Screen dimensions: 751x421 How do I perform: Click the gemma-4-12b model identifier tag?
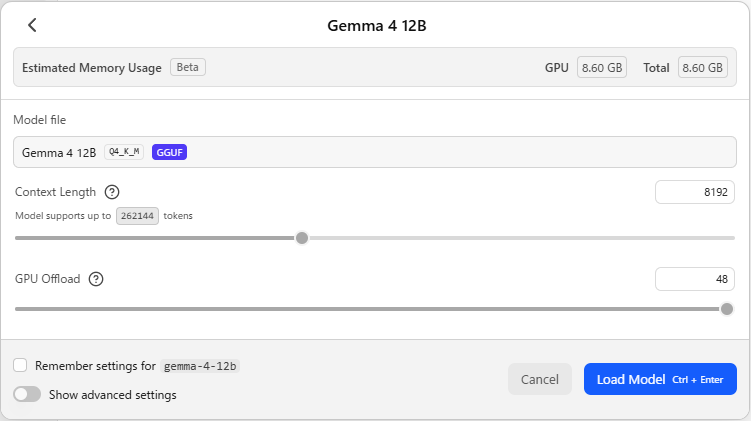click(x=200, y=366)
